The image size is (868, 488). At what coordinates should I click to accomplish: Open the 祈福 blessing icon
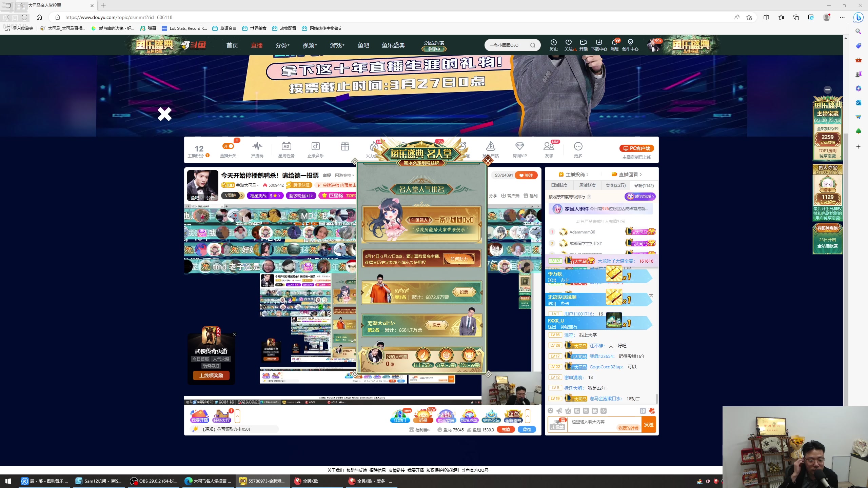tap(423, 416)
